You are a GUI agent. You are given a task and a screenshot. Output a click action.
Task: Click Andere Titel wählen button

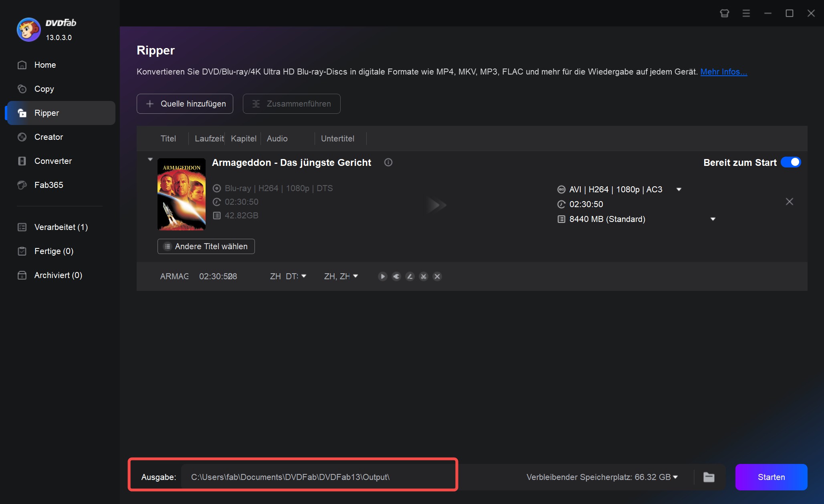pos(206,246)
